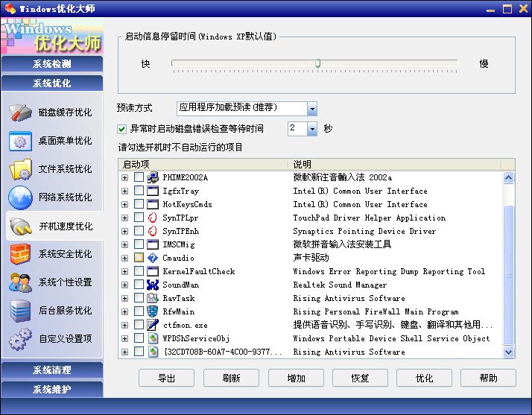This screenshot has width=532, height=415.
Task: Open the 预读方式 dropdown arrow
Action: (312, 109)
